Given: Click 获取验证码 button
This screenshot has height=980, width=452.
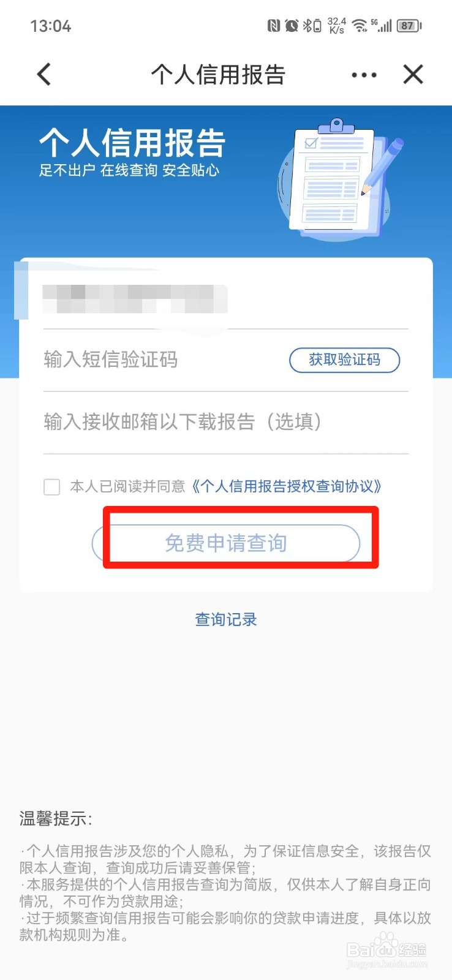Looking at the screenshot, I should (344, 360).
